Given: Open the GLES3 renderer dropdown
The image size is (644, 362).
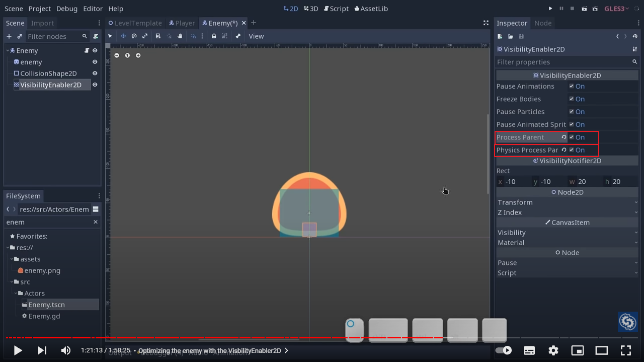Looking at the screenshot, I should (x=617, y=9).
